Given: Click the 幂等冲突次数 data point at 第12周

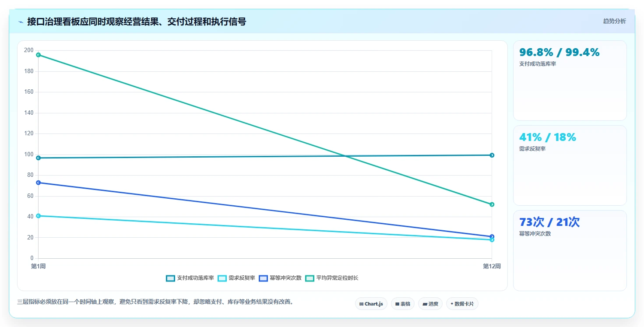Looking at the screenshot, I should (x=492, y=236).
